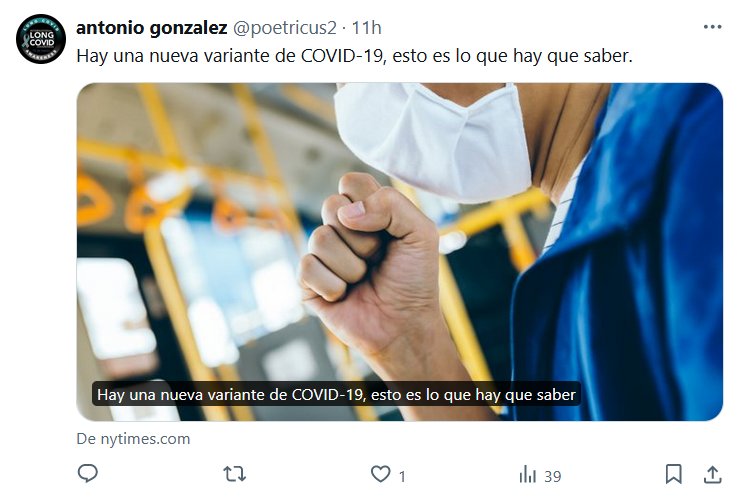This screenshot has height=498, width=744.
Task: Like the tweet with the heart icon
Action: click(x=381, y=474)
